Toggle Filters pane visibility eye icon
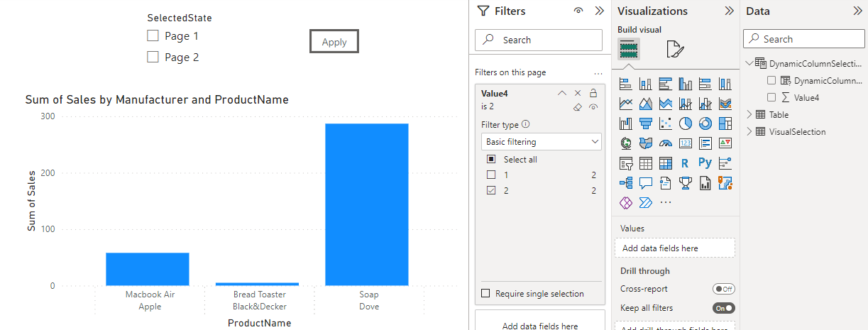Viewport: 868px width, 330px height. click(x=578, y=11)
